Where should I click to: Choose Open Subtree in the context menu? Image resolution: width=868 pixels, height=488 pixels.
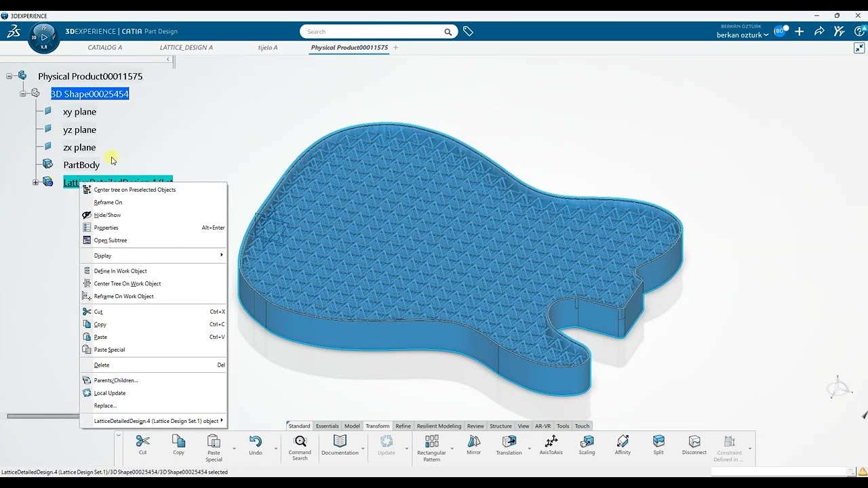click(153, 240)
